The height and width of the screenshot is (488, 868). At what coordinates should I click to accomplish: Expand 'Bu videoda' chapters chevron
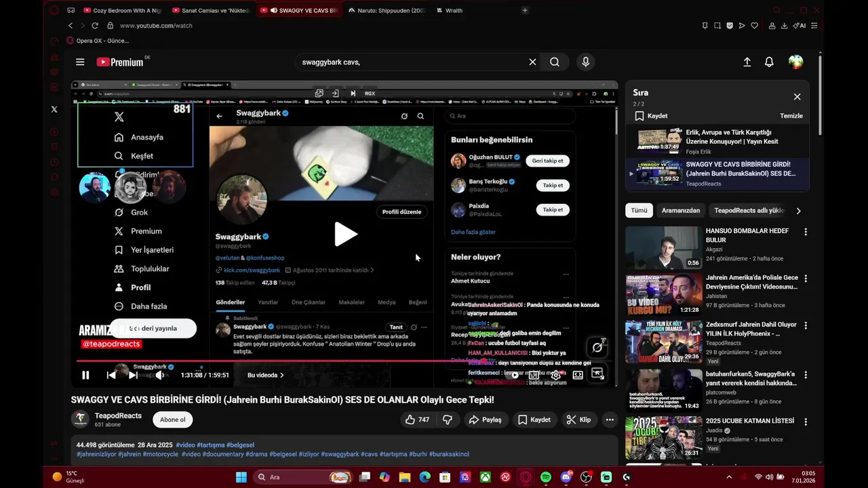click(x=282, y=375)
